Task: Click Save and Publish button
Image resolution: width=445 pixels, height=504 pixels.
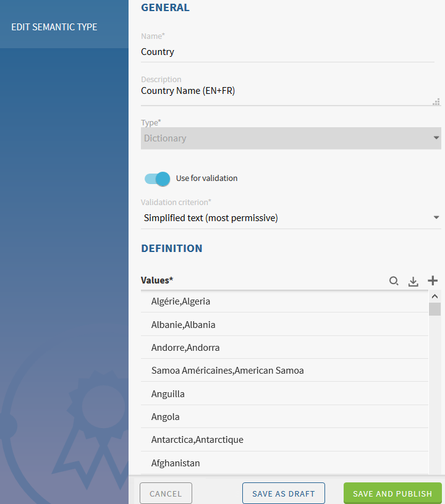Action: pos(392,493)
